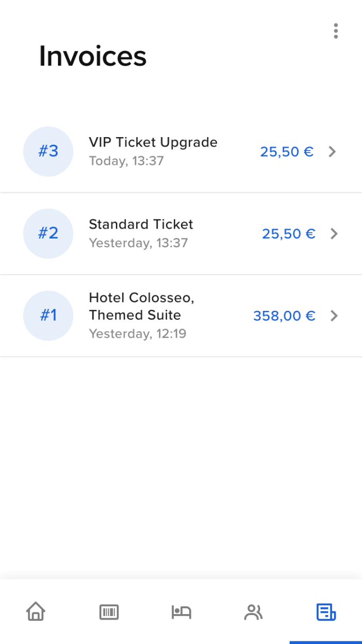362x644 pixels.
Task: Tap the Home icon in bottom navigation
Action: 36,611
